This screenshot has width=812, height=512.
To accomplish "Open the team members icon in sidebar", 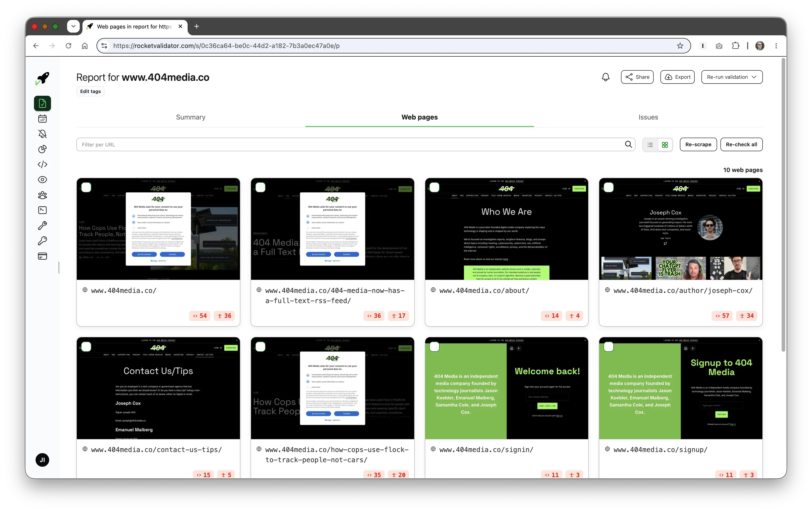I will (x=43, y=195).
